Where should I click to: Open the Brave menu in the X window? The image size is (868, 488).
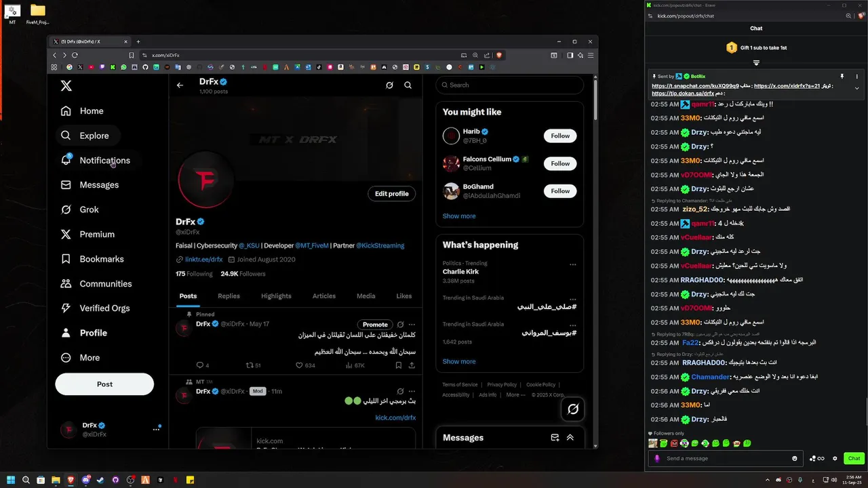pos(591,55)
